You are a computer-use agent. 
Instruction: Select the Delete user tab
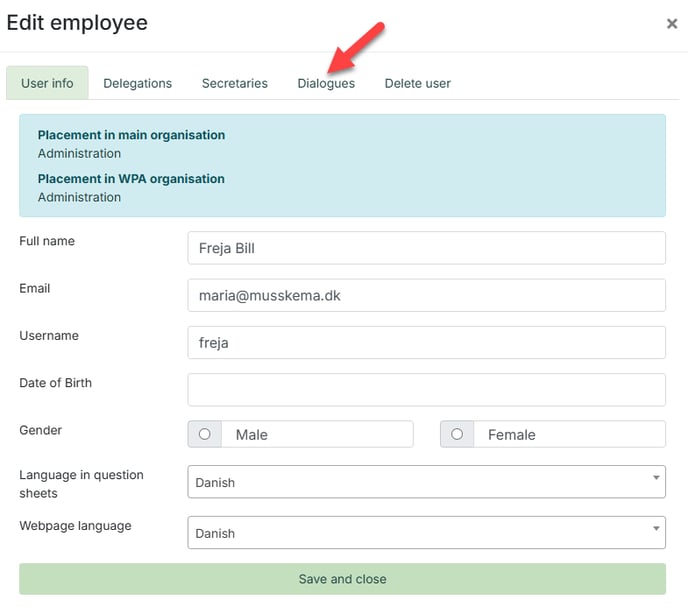(417, 83)
